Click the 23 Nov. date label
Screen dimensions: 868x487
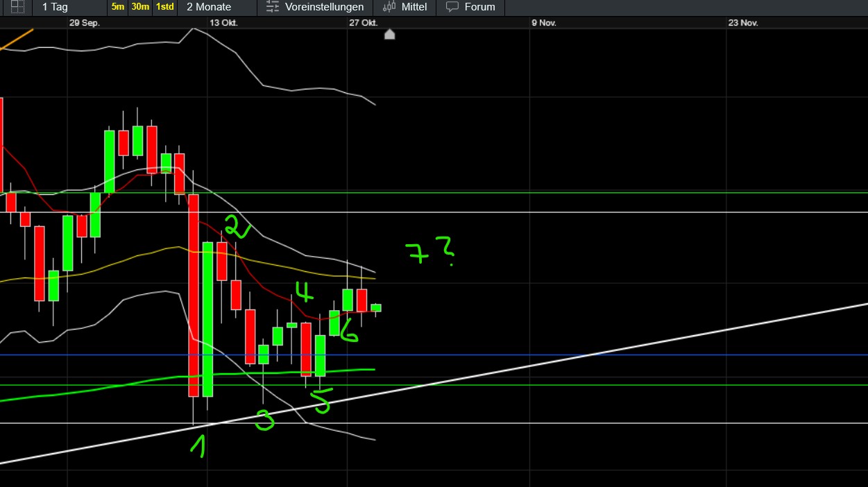pyautogui.click(x=743, y=23)
